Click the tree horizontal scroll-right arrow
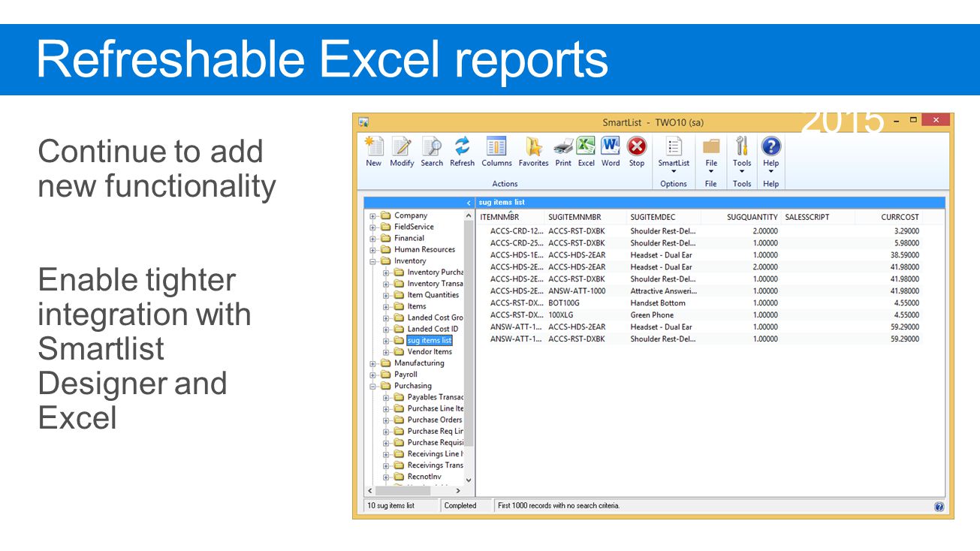This screenshot has height=551, width=980. click(x=458, y=491)
